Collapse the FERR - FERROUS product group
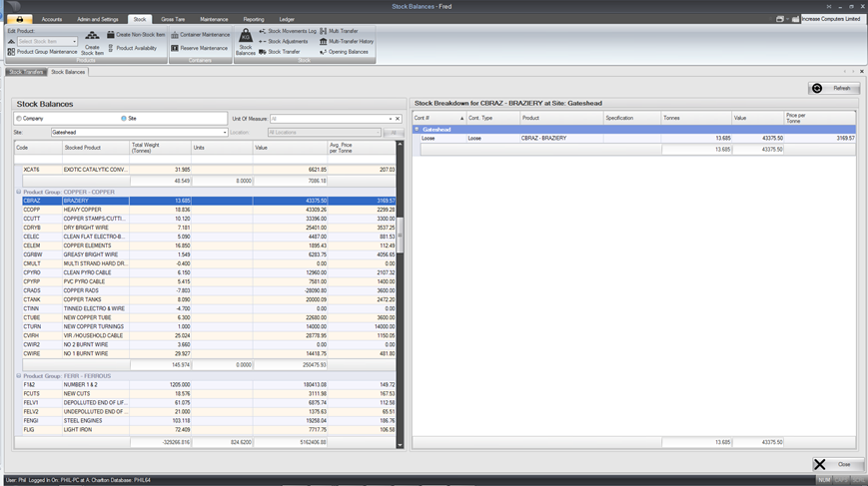Viewport: 868px width, 486px height. (19, 376)
